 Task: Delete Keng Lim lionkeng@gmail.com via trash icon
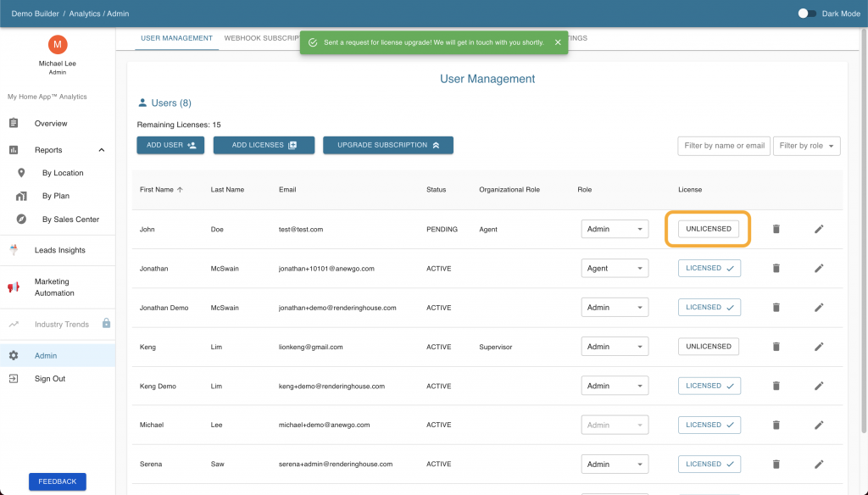coord(776,347)
